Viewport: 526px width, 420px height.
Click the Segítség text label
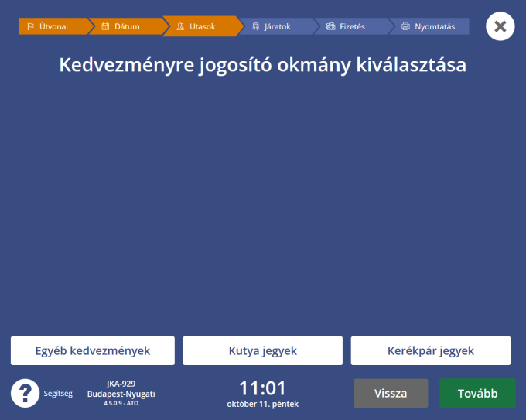pos(58,394)
